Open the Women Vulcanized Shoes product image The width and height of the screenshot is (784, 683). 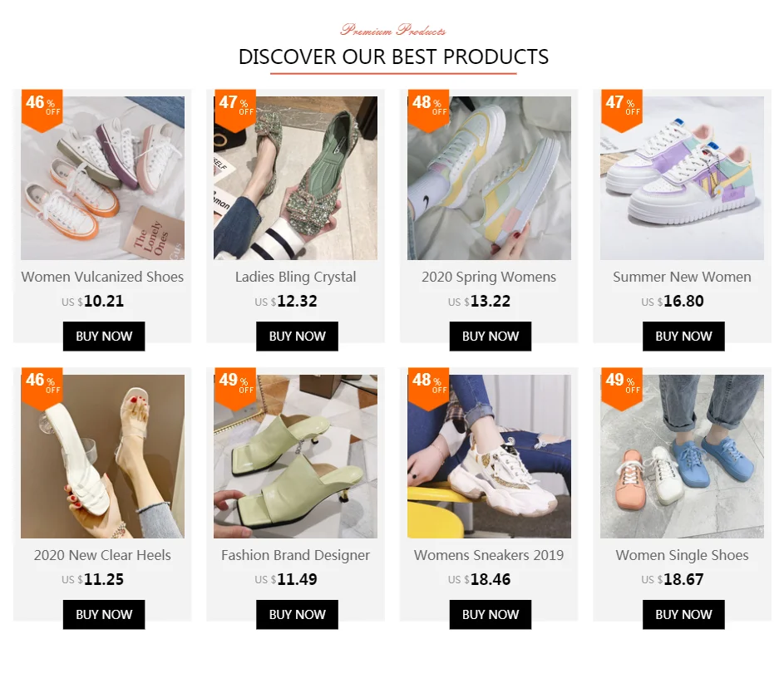pyautogui.click(x=102, y=178)
